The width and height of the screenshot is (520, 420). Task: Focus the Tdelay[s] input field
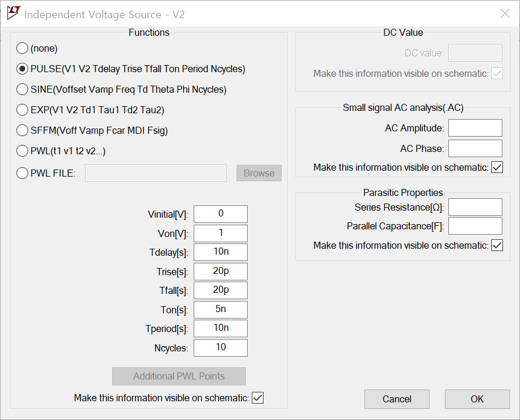221,252
